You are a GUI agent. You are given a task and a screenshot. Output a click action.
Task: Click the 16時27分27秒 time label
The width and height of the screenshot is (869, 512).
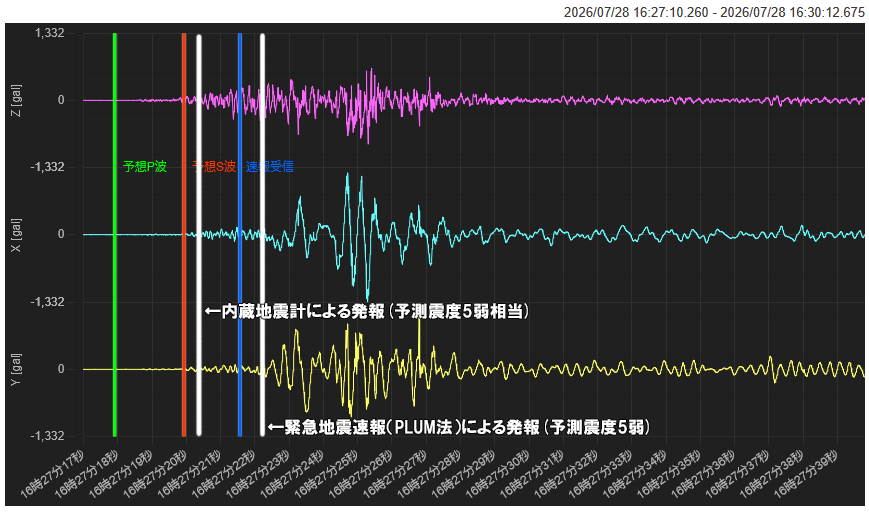click(395, 473)
